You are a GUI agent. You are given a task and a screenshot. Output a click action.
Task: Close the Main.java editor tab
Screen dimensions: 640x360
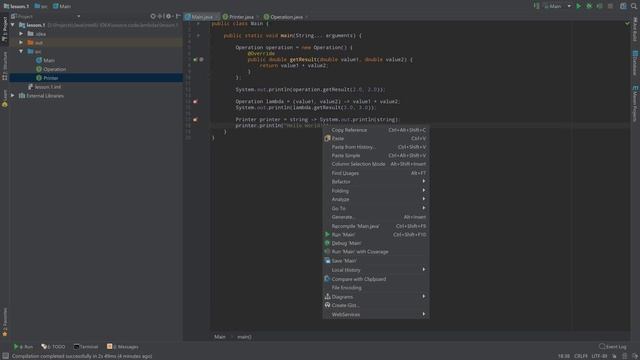pyautogui.click(x=217, y=17)
